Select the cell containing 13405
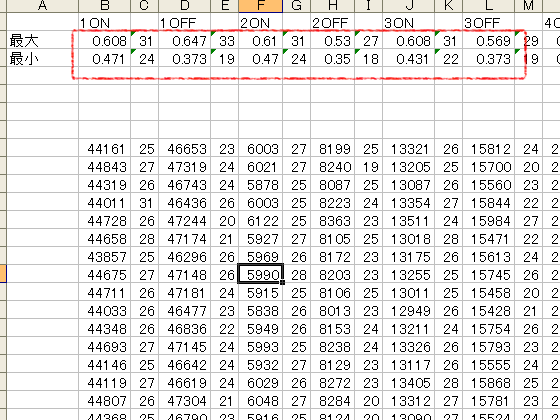560x420 pixels. click(409, 382)
